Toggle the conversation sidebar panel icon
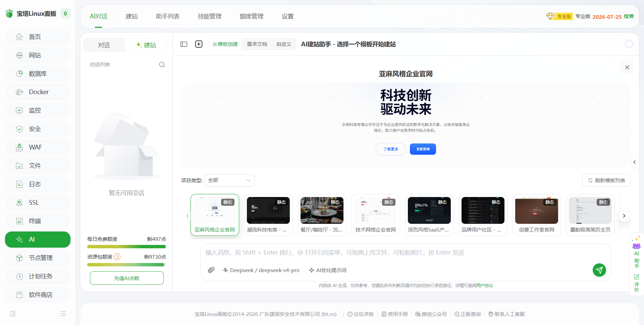The height and width of the screenshot is (325, 644). tap(184, 44)
